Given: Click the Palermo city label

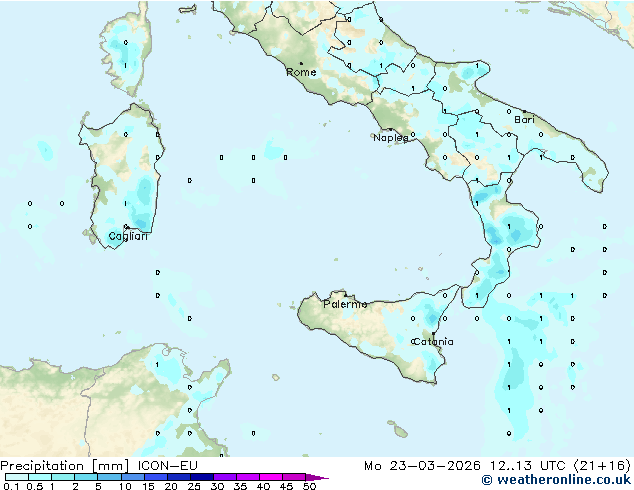Looking at the screenshot, I should [x=345, y=304].
